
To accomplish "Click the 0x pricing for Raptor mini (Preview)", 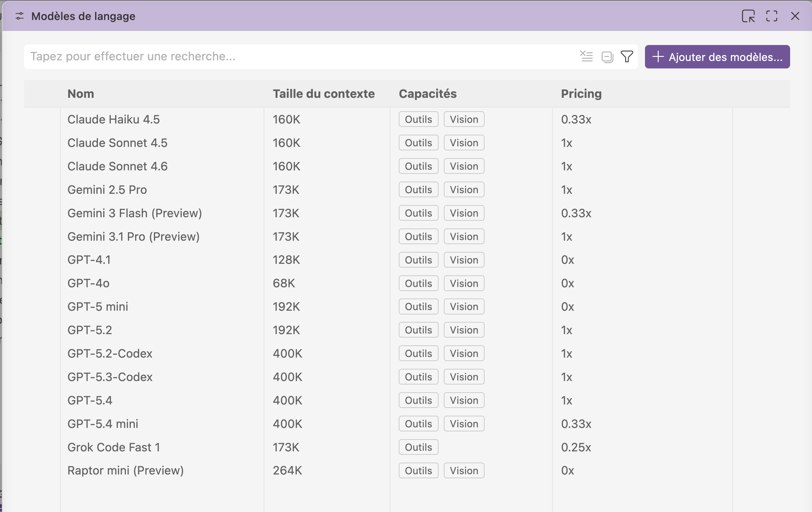I will click(567, 470).
